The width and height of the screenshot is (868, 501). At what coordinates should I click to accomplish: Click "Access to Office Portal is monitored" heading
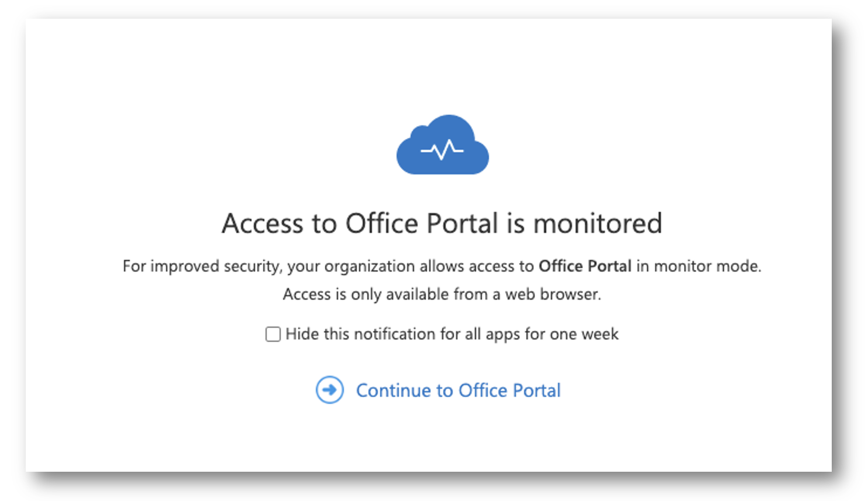(442, 224)
